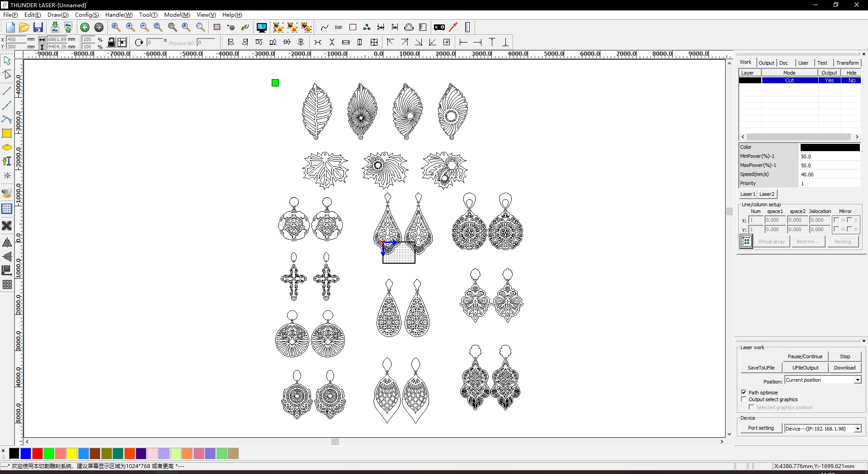Screen dimensions: 868x474
Task: Choose the text tool in left toolbar
Action: pos(7,161)
